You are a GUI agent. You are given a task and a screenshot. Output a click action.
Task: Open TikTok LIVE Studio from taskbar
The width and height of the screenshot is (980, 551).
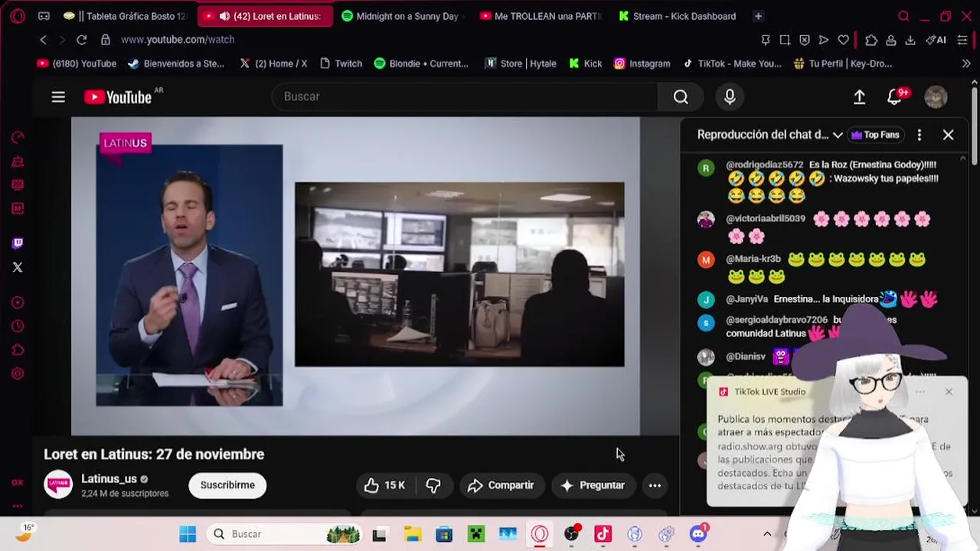(x=603, y=534)
